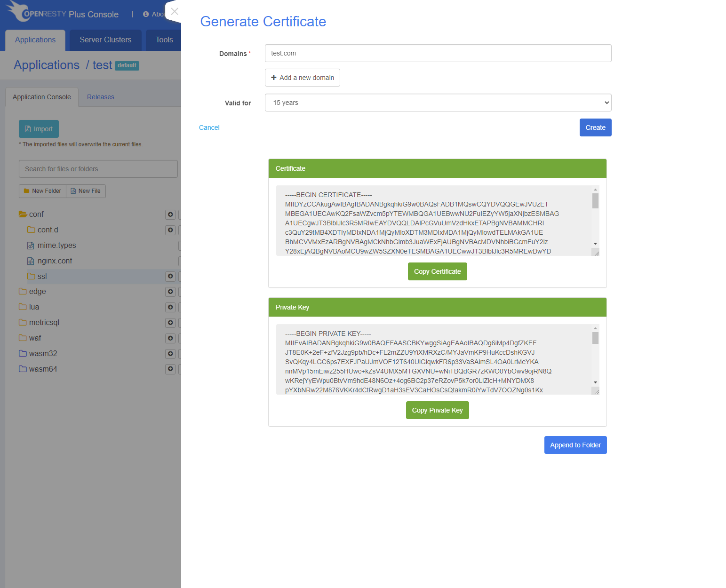
Task: Click the add icon on the waf row
Action: pyautogui.click(x=170, y=338)
